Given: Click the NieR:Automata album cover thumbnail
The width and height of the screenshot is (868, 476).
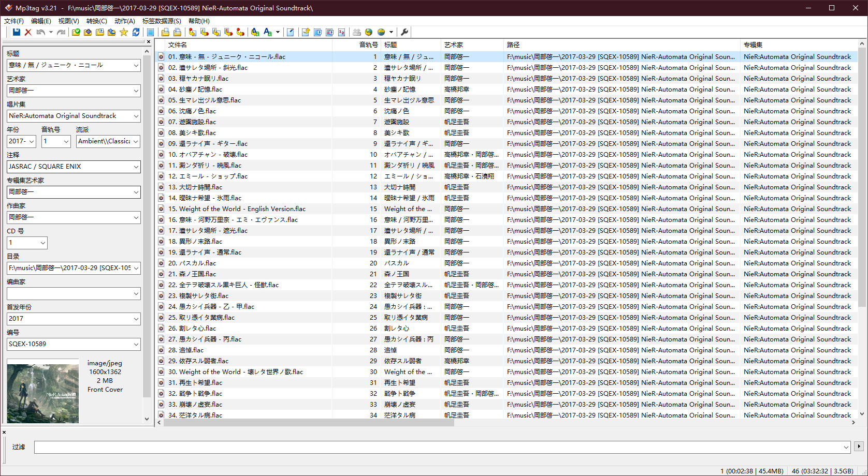Looking at the screenshot, I should tap(43, 391).
